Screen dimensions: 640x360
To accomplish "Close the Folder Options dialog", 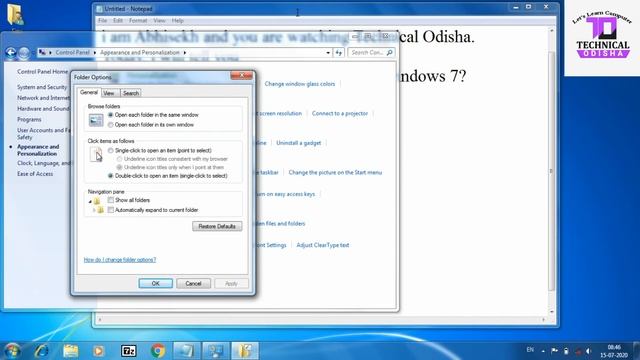I will pyautogui.click(x=241, y=76).
